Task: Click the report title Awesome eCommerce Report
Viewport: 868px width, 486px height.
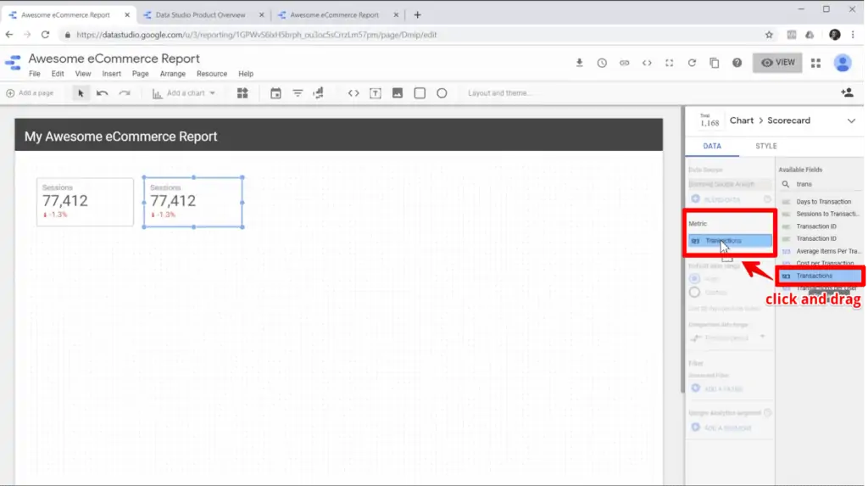Action: click(114, 59)
